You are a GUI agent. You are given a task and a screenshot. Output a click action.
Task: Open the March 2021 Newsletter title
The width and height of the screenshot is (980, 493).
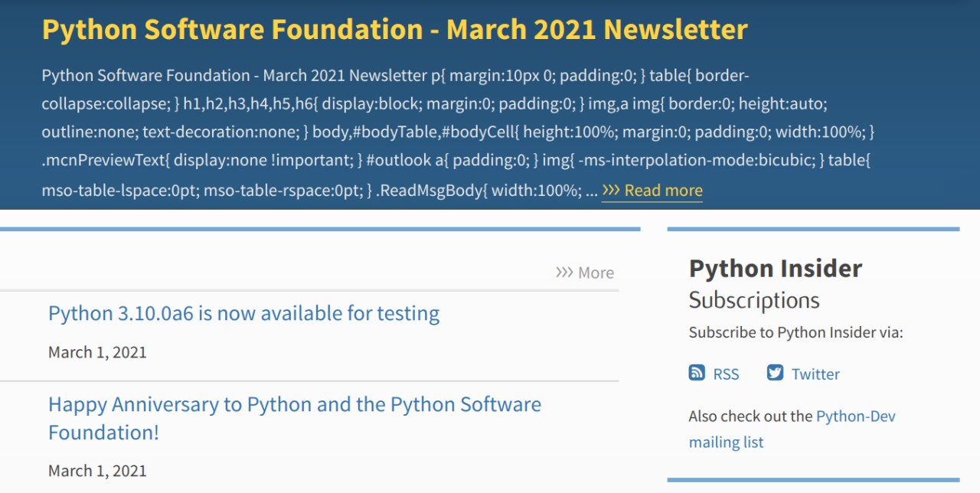[394, 30]
